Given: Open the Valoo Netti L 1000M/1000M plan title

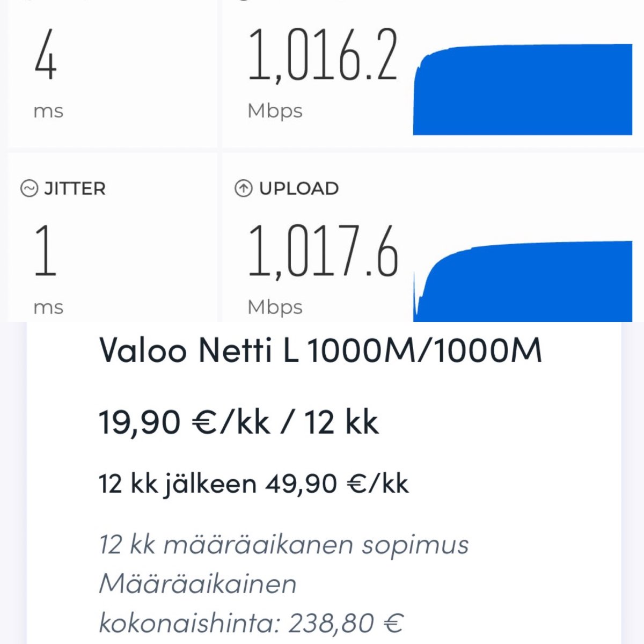Looking at the screenshot, I should point(320,350).
